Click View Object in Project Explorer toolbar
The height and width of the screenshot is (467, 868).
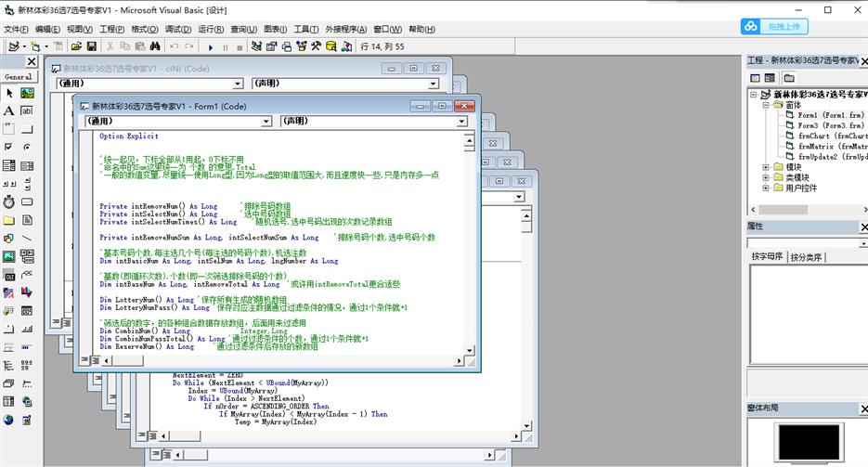[770, 78]
